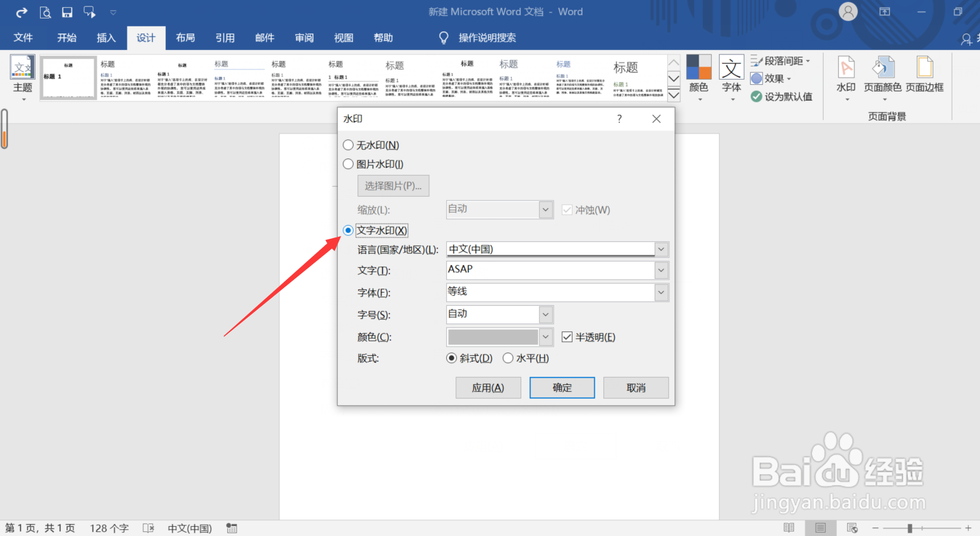Click the watermark dialog help question mark
Image resolution: width=980 pixels, height=536 pixels.
619,119
